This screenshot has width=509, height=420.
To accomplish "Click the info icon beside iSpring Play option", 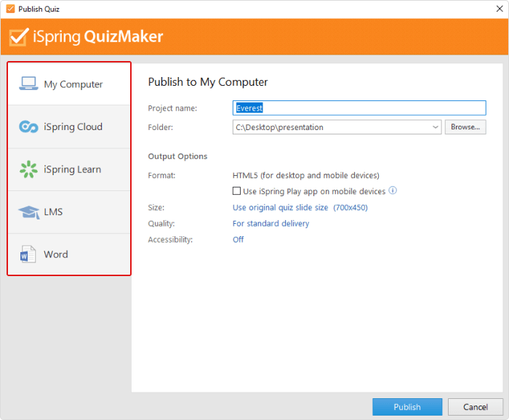I will tap(393, 190).
